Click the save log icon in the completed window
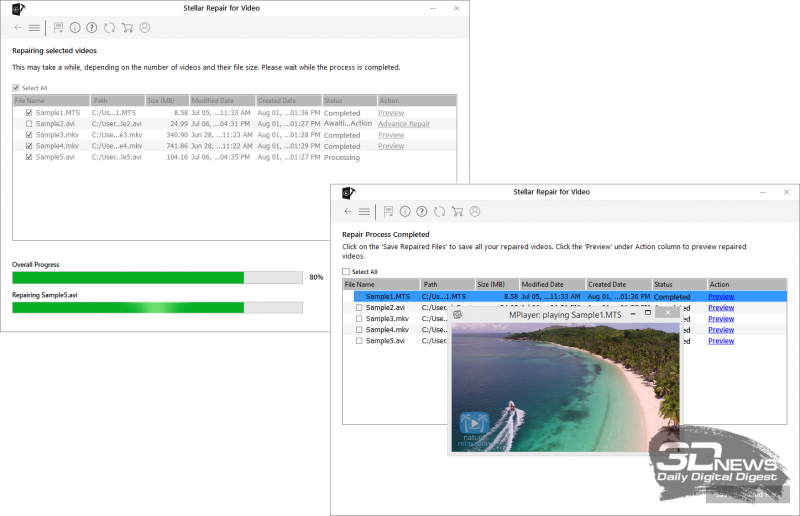Screen dimensions: 800x516 [389, 211]
